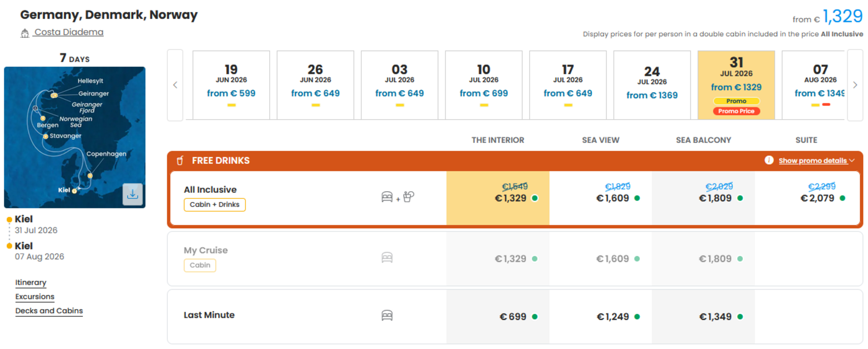This screenshot has width=868, height=349.
Task: Click the My Cruise fare name
Action: tap(205, 250)
